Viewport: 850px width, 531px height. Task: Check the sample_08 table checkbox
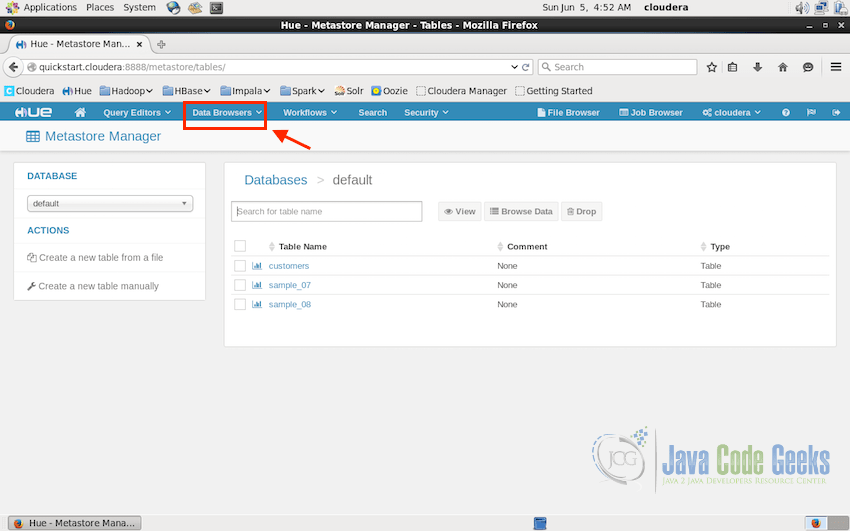tap(240, 304)
